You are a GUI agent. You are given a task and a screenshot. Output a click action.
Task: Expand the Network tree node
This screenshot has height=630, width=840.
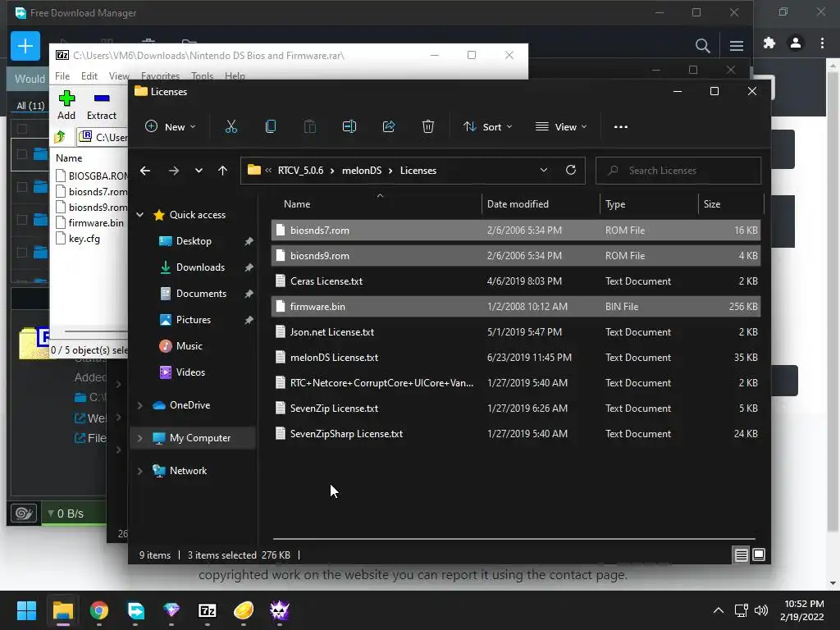pyautogui.click(x=139, y=471)
